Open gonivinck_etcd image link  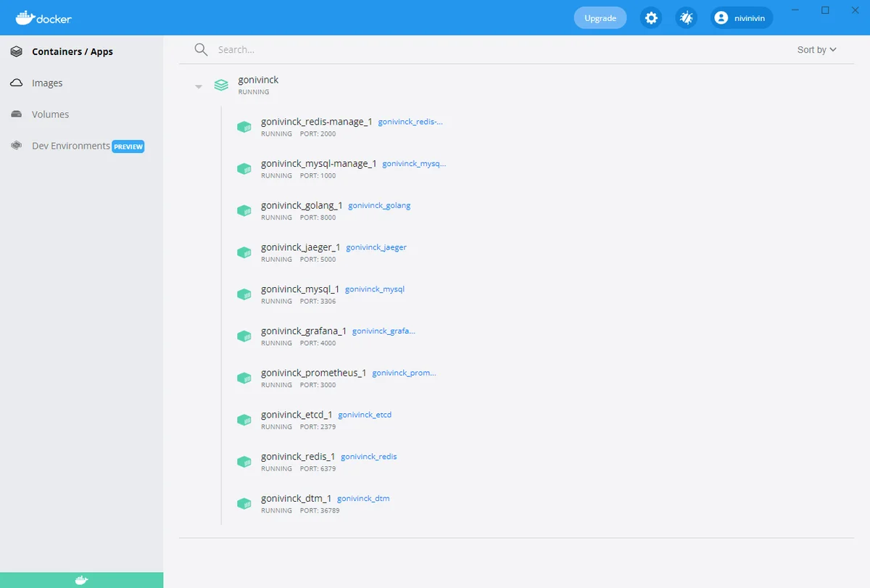click(x=365, y=415)
